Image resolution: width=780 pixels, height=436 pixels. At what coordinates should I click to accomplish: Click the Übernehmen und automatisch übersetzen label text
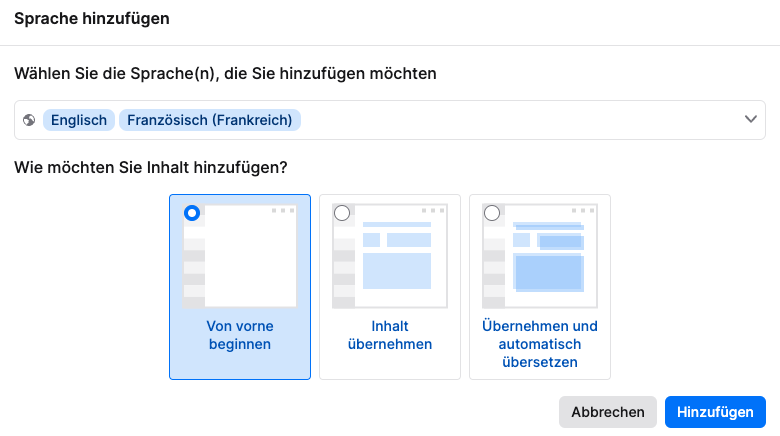click(x=540, y=344)
